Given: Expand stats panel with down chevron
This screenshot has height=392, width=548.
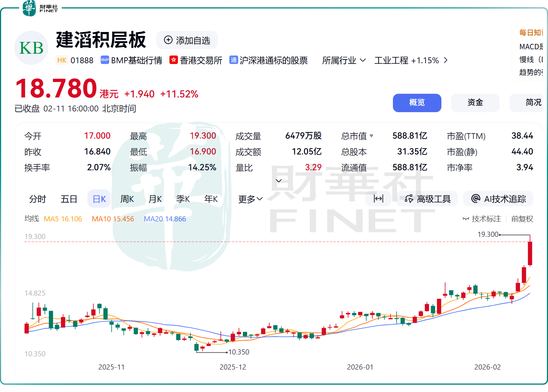Looking at the screenshot, I should tap(279, 181).
